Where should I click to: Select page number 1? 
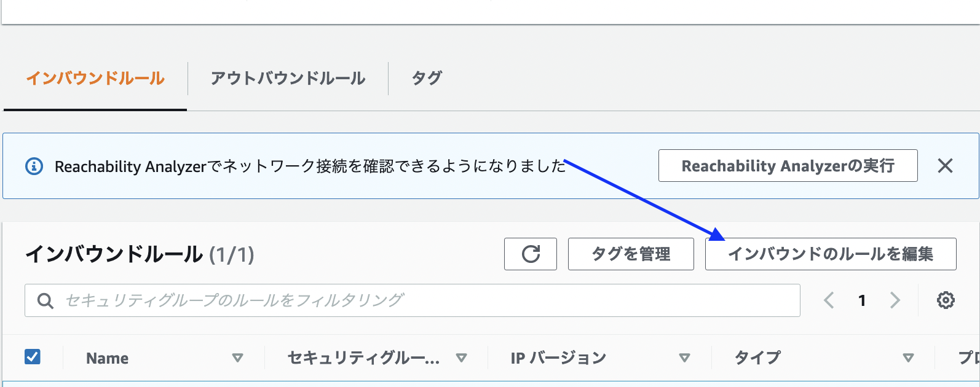pyautogui.click(x=862, y=300)
